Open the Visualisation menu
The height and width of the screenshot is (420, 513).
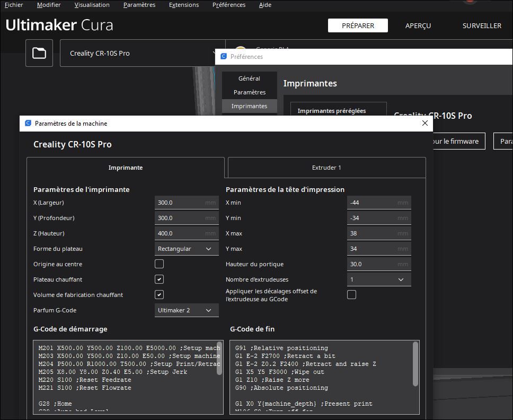(92, 5)
